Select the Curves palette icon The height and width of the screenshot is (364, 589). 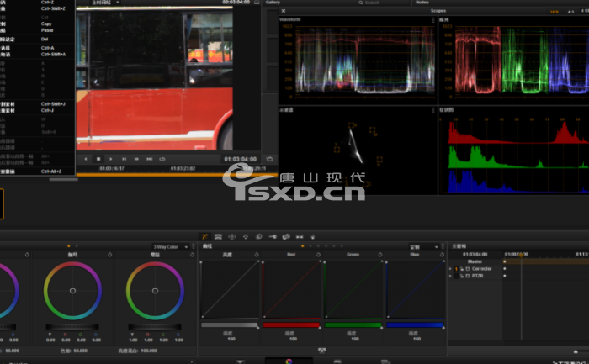(205, 236)
